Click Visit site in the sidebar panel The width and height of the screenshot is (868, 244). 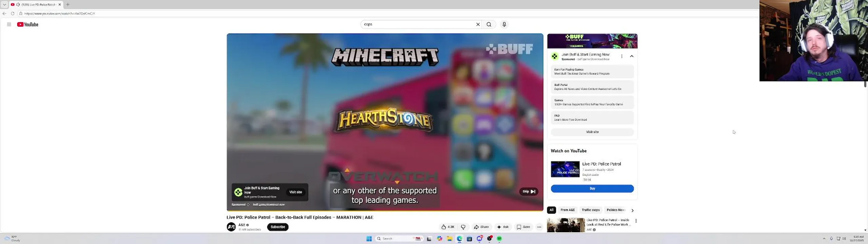pyautogui.click(x=592, y=132)
